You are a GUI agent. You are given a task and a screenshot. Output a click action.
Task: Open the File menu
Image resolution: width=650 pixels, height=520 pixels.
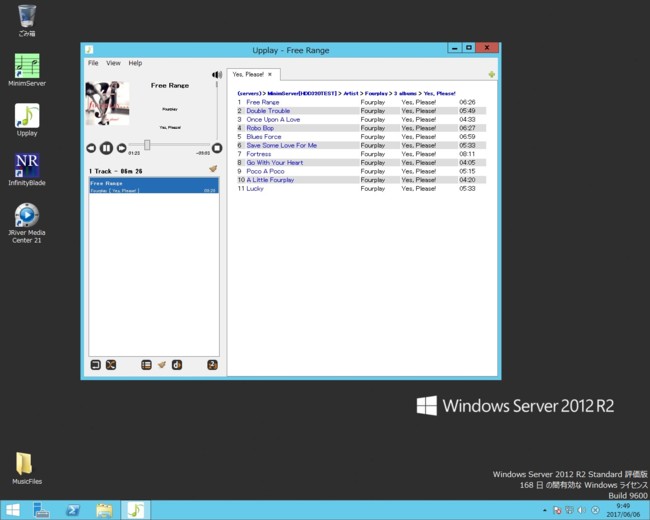[93, 63]
